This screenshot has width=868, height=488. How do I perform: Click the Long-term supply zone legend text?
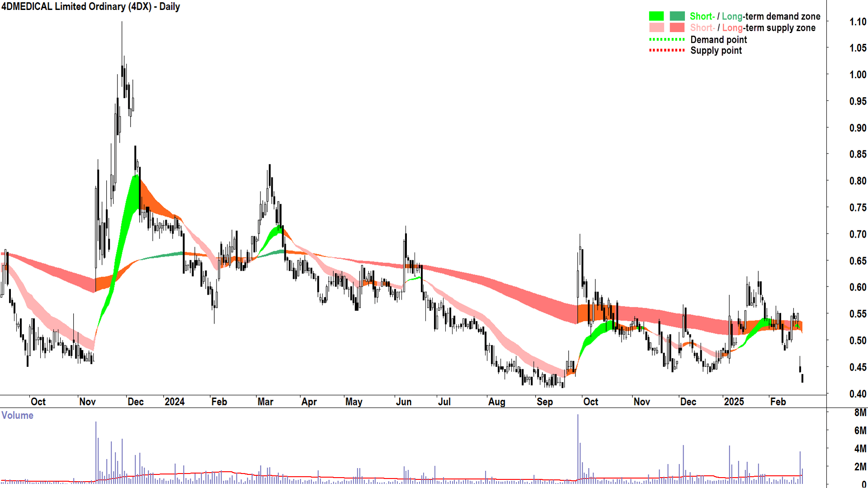click(769, 28)
